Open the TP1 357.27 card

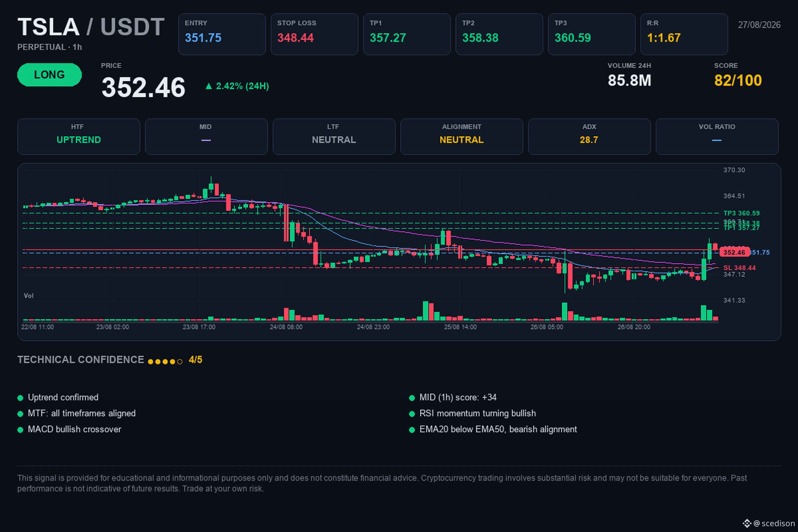click(407, 34)
